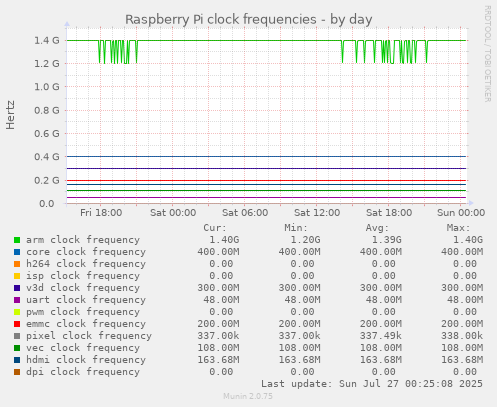Click the pixel clock maximum 338.00k
This screenshot has height=407, width=497.
click(x=462, y=336)
